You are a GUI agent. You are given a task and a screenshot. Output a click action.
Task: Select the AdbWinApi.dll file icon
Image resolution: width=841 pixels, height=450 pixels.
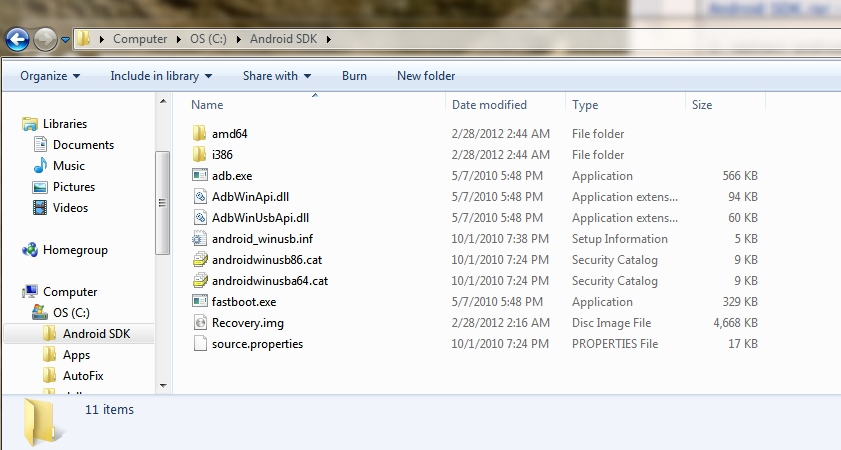[x=199, y=197]
